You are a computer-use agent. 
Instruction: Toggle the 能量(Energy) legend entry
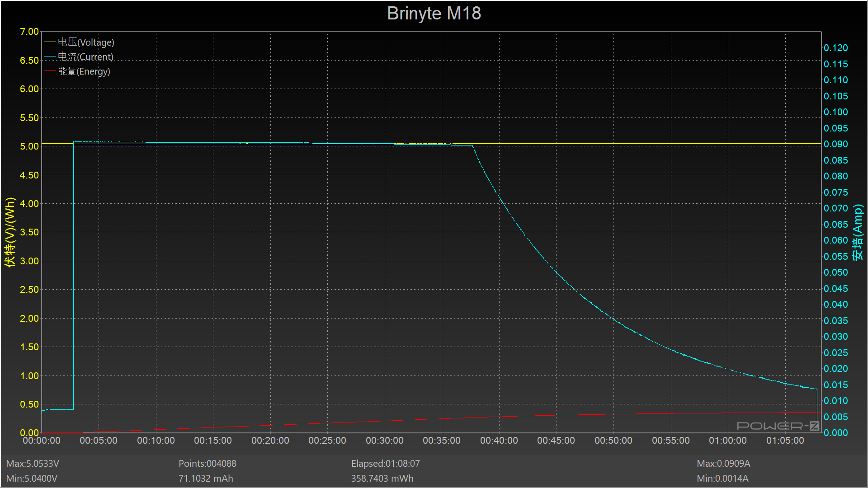pyautogui.click(x=84, y=71)
